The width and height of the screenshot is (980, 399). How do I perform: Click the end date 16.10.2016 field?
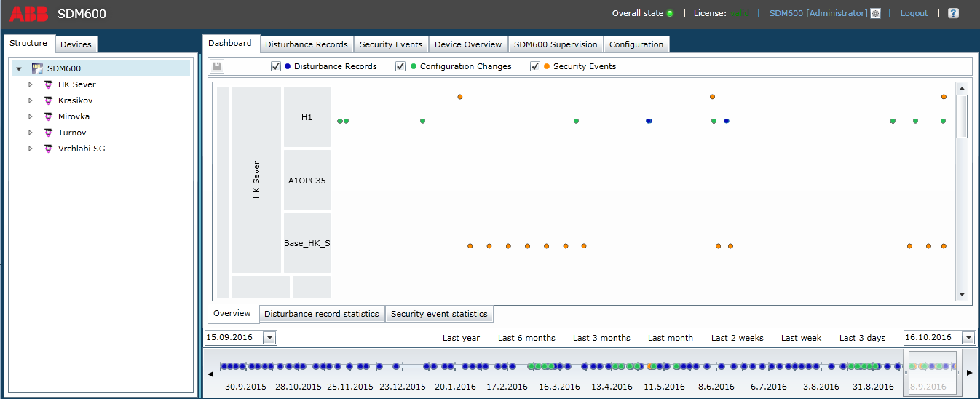tap(932, 338)
